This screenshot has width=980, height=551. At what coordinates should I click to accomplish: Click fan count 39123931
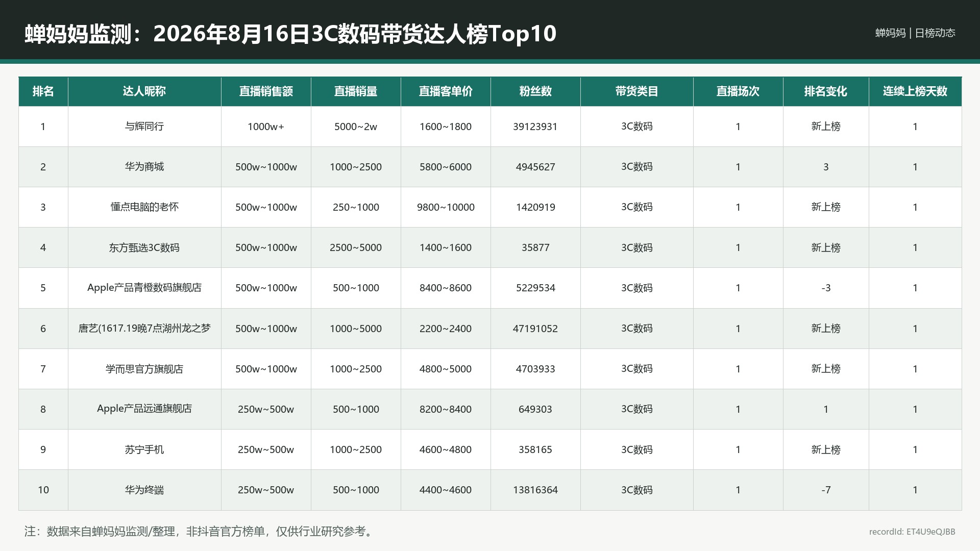[535, 127]
